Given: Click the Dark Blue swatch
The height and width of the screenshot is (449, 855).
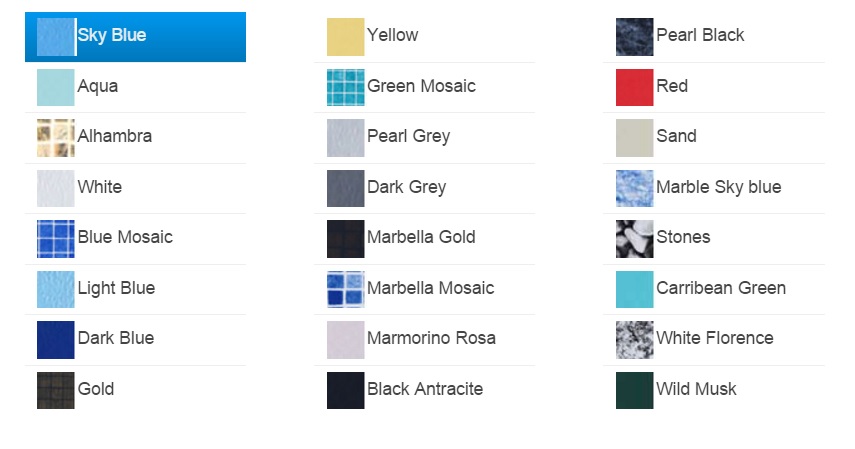Looking at the screenshot, I should click(56, 339).
